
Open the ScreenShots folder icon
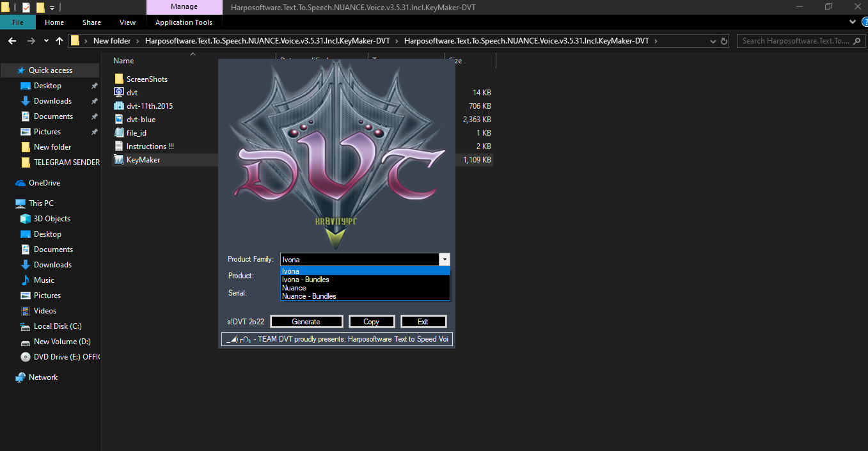pos(119,79)
